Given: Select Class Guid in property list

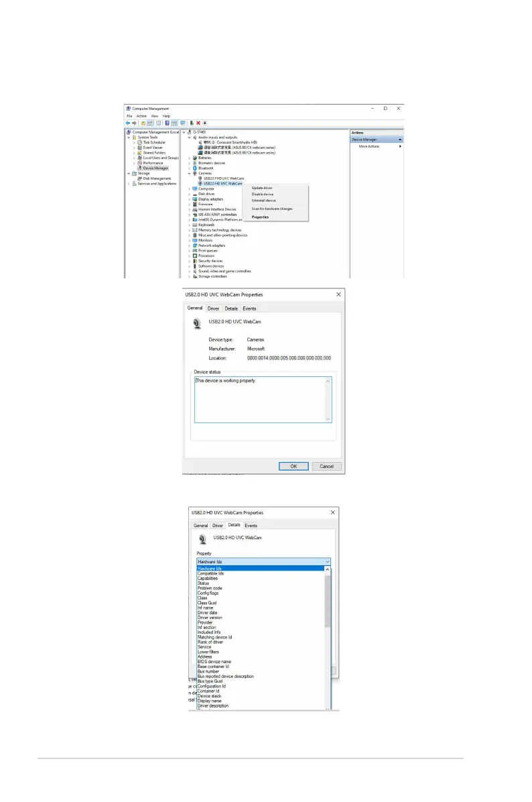Looking at the screenshot, I should (x=207, y=603).
